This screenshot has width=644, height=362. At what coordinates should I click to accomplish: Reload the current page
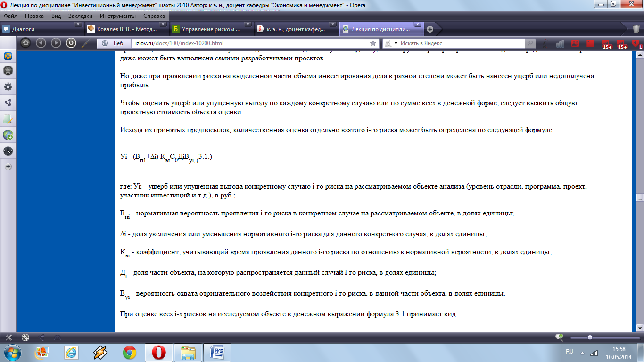[71, 43]
